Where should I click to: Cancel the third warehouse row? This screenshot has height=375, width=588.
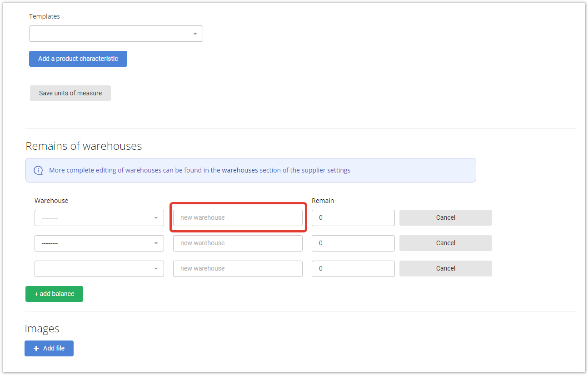click(446, 268)
